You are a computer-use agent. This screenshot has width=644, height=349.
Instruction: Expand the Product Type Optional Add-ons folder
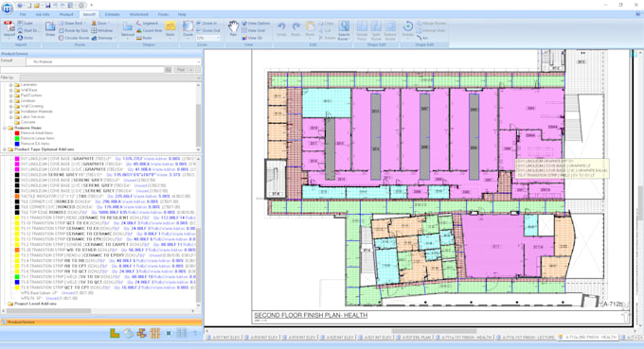pos(5,149)
